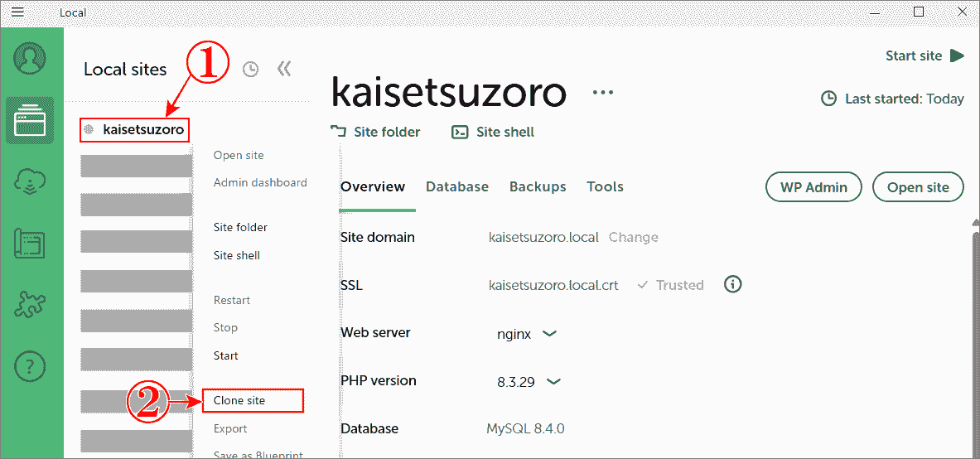The width and height of the screenshot is (980, 459).
Task: Open the Blueprints sidebar icon
Action: (29, 243)
